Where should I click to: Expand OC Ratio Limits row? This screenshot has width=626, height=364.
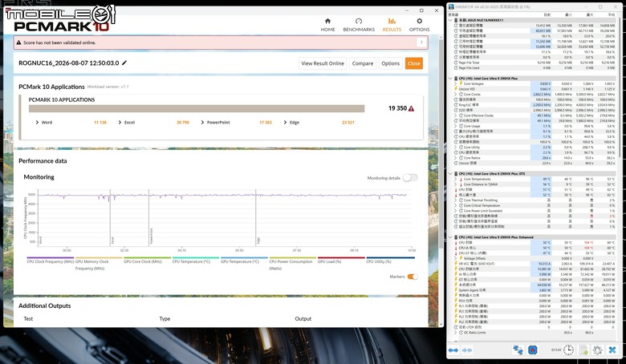coord(456,333)
